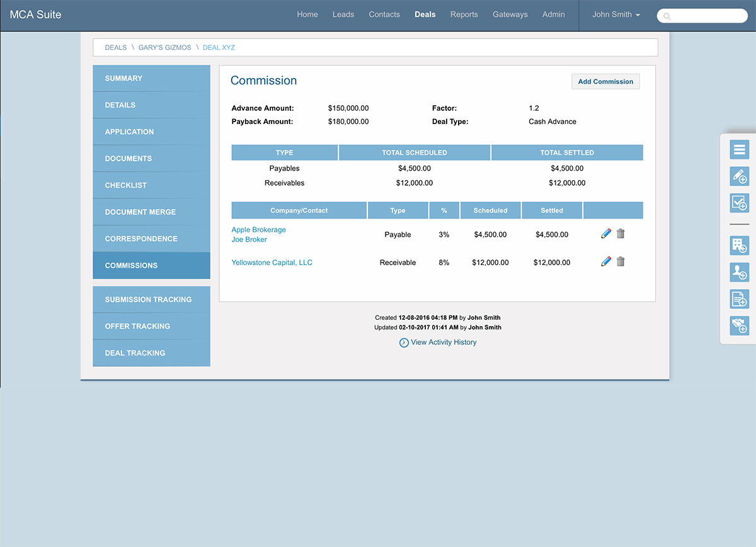The height and width of the screenshot is (547, 756).
Task: Click the add contact person icon
Action: pos(739,272)
